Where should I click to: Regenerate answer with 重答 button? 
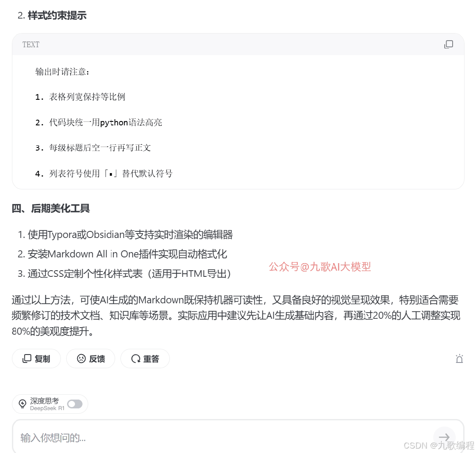[145, 359]
